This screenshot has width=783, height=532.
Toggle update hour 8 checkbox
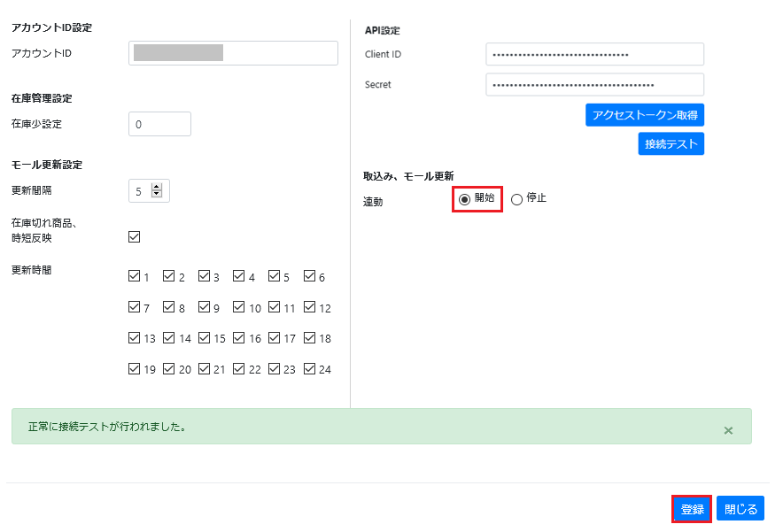click(x=169, y=307)
